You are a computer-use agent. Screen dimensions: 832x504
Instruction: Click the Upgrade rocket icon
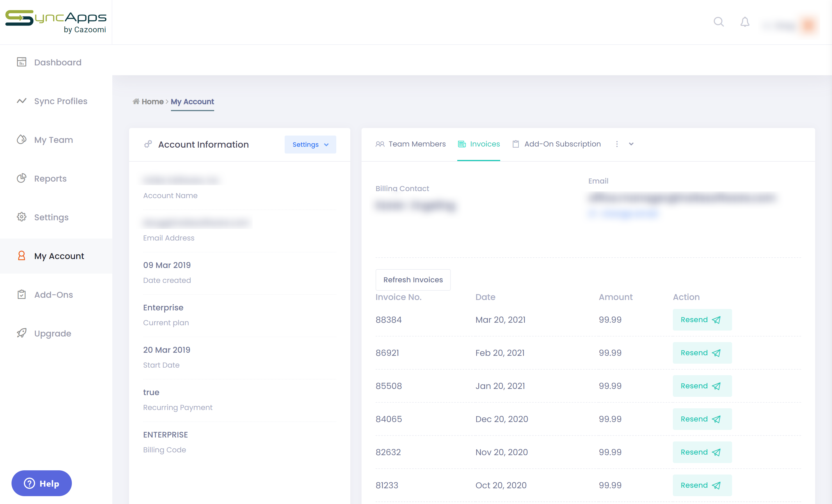click(22, 333)
